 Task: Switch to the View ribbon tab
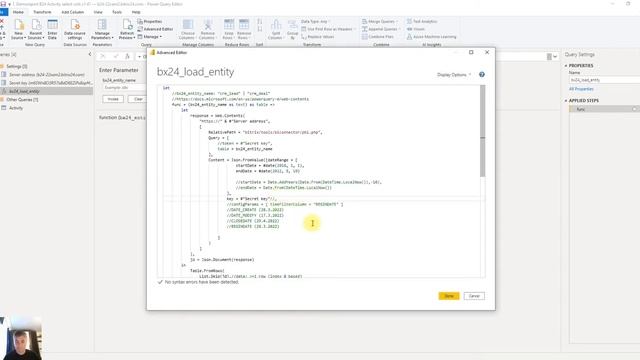pyautogui.click(x=98, y=12)
